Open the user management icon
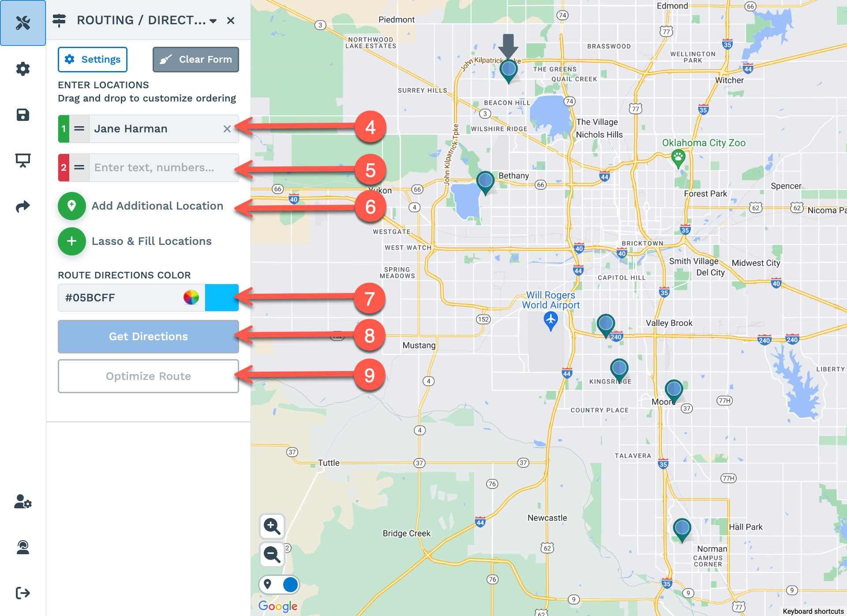This screenshot has height=616, width=847. click(23, 502)
